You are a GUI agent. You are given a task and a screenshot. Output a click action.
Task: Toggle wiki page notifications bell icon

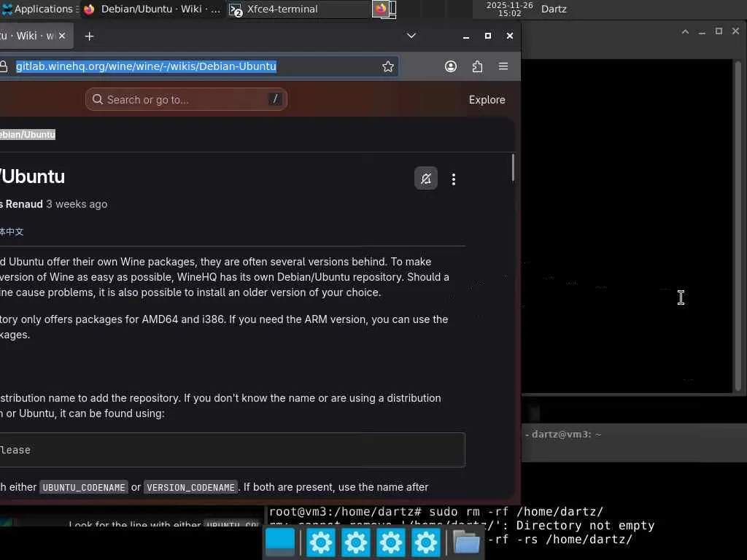click(x=426, y=179)
